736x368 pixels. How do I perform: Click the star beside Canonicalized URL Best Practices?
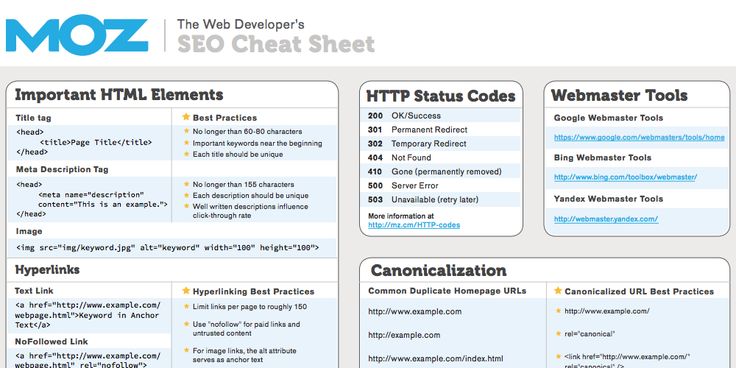tap(558, 291)
